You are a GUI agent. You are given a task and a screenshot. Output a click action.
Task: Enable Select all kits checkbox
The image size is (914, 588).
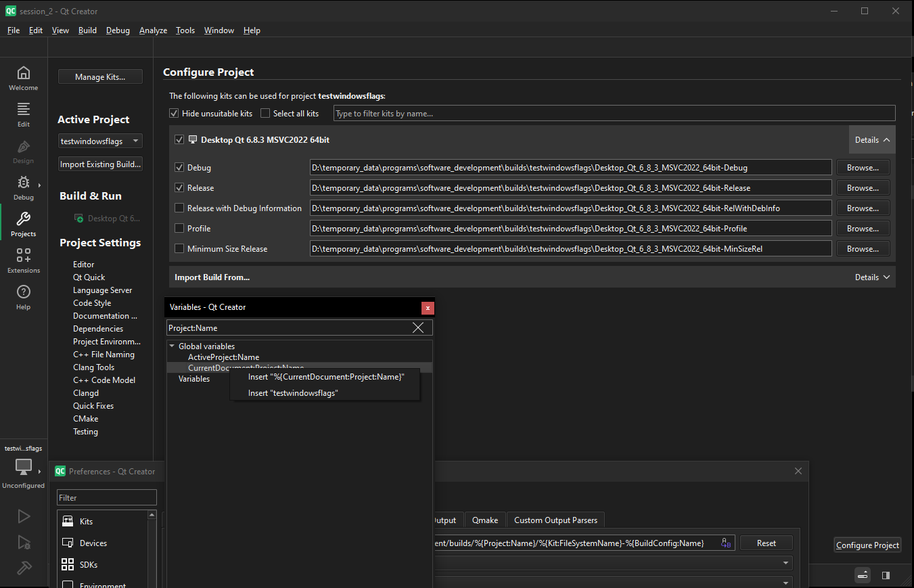(x=265, y=114)
